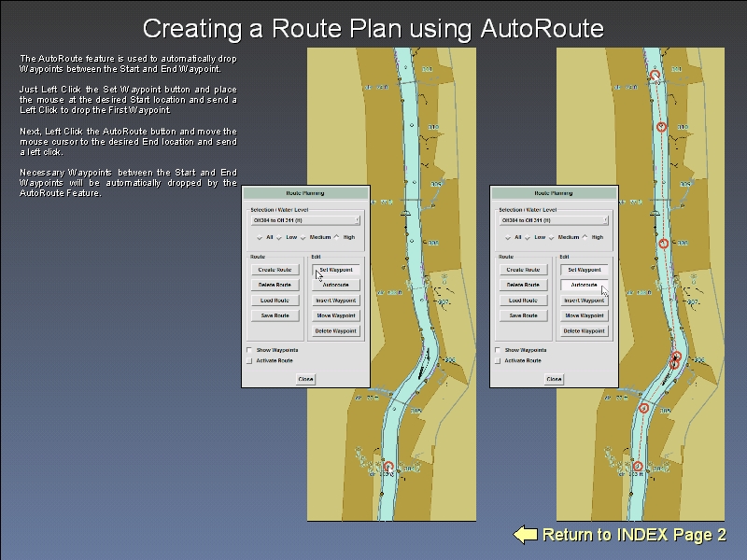Enable Show Waypoints checkbox in the right dialog

(x=498, y=350)
